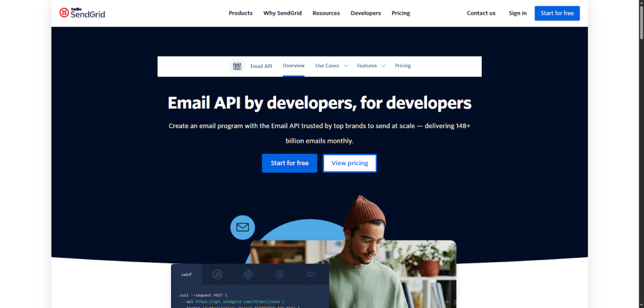Switch to the Node.js code sample icon
The image size is (644, 308).
(x=218, y=275)
